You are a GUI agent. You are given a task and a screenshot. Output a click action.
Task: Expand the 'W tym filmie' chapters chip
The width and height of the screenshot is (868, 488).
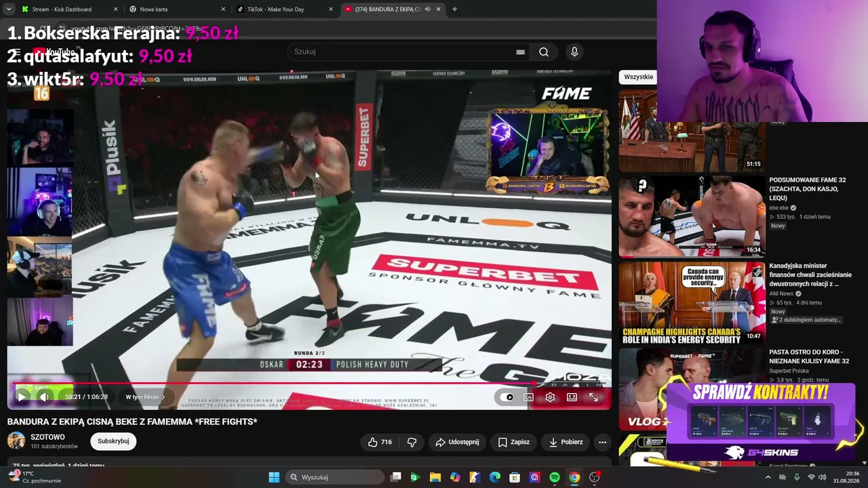(145, 397)
